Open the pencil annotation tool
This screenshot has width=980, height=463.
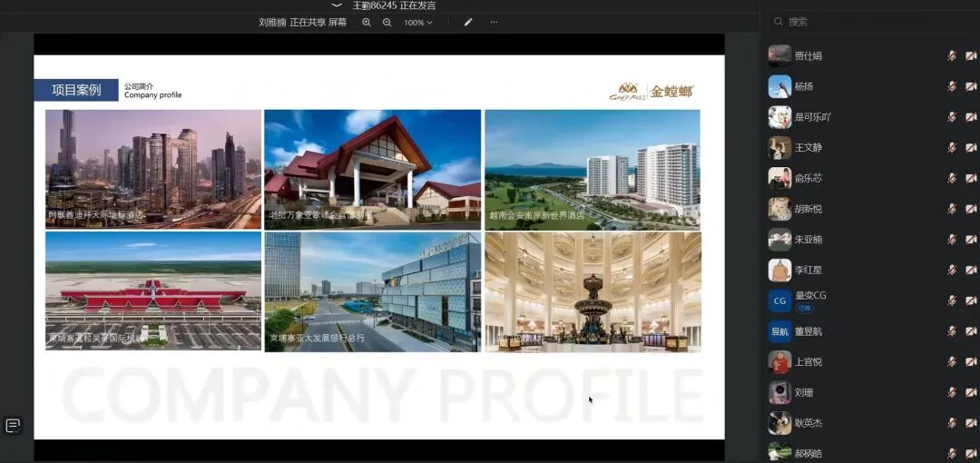468,23
